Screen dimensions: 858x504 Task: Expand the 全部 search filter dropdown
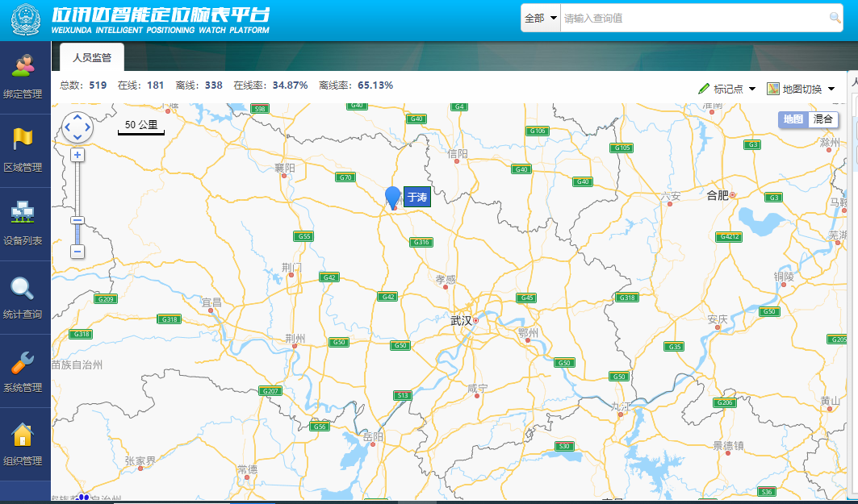(540, 18)
